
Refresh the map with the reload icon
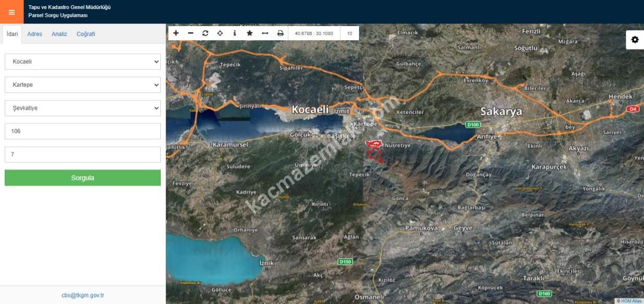pos(205,33)
